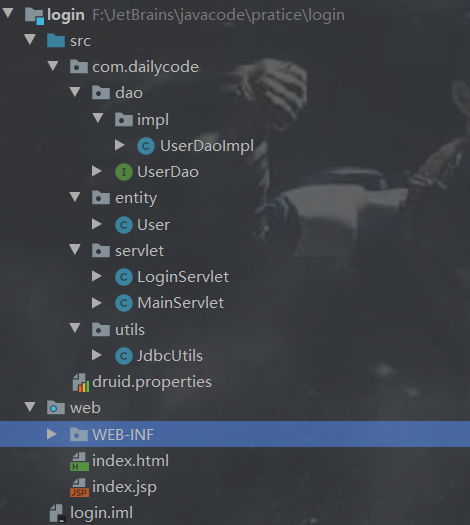Click the web folder icon
470x525 pixels.
(x=56, y=408)
